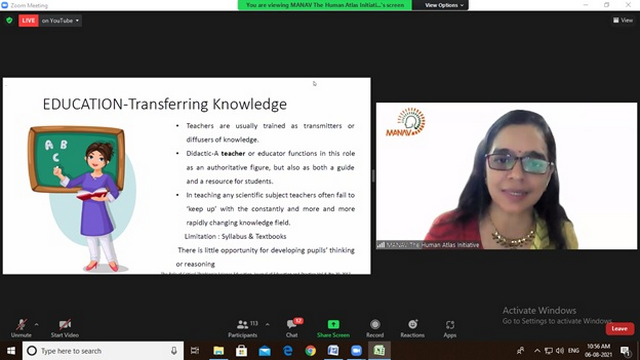Switch layout using the View button
The width and height of the screenshot is (640, 360).
623,20
